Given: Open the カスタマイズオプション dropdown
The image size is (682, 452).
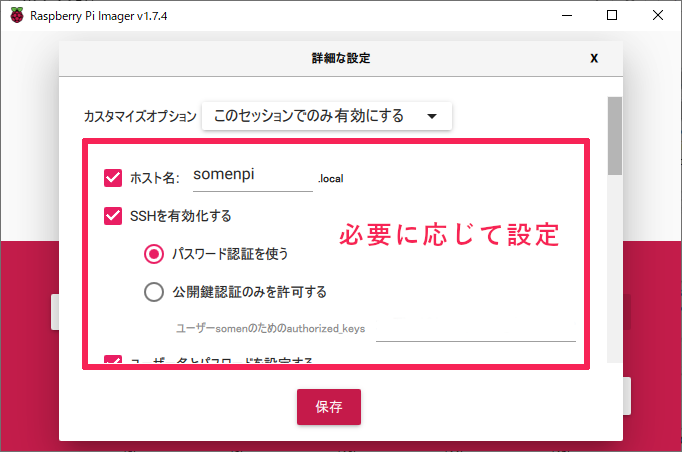Looking at the screenshot, I should pos(327,116).
